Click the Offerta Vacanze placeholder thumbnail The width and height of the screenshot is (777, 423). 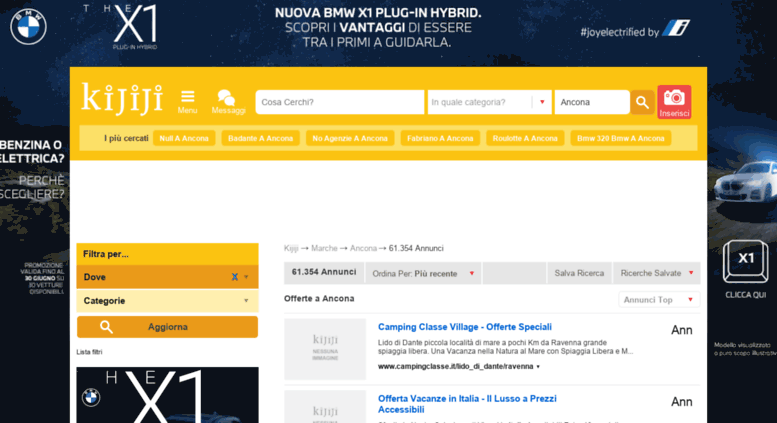tap(325, 407)
